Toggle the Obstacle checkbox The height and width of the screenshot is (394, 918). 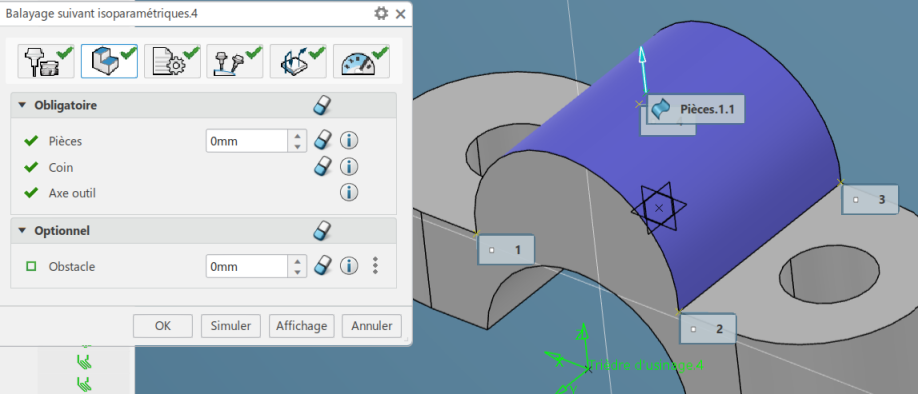pyautogui.click(x=32, y=266)
